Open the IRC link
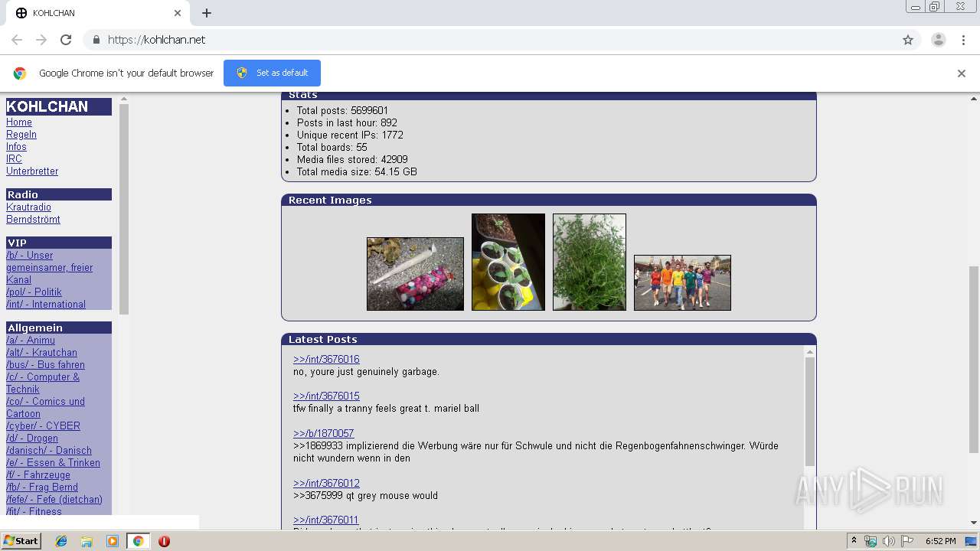The width and height of the screenshot is (980, 551). [x=14, y=159]
